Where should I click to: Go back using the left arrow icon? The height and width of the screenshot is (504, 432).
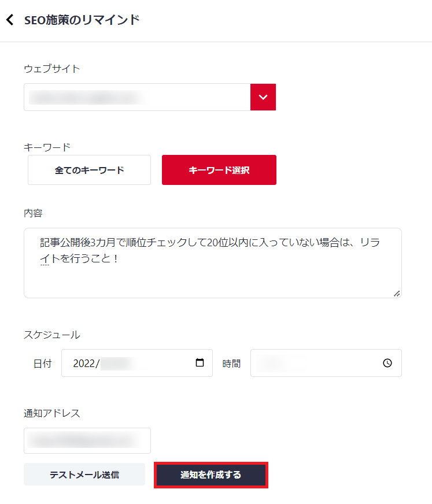[10, 20]
